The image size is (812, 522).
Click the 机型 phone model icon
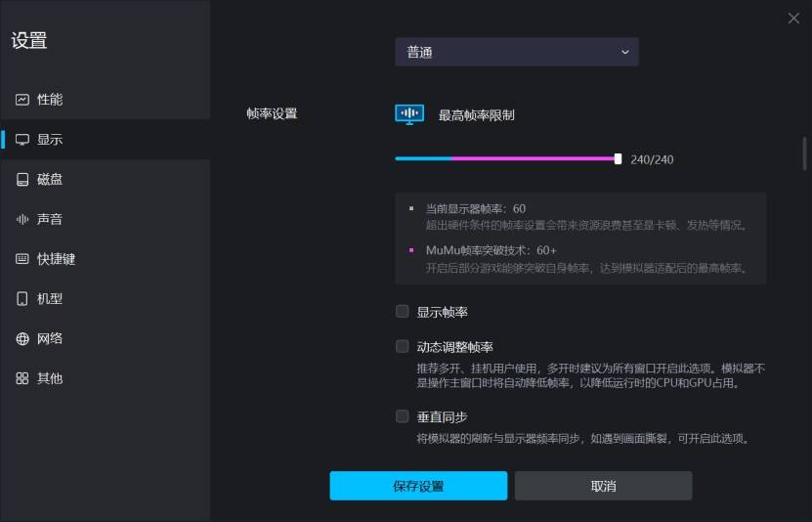(22, 298)
